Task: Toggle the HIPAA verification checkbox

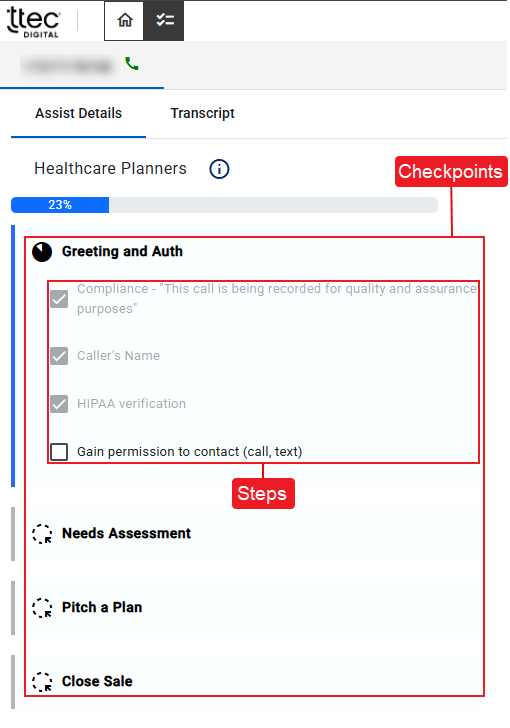Action: tap(59, 404)
